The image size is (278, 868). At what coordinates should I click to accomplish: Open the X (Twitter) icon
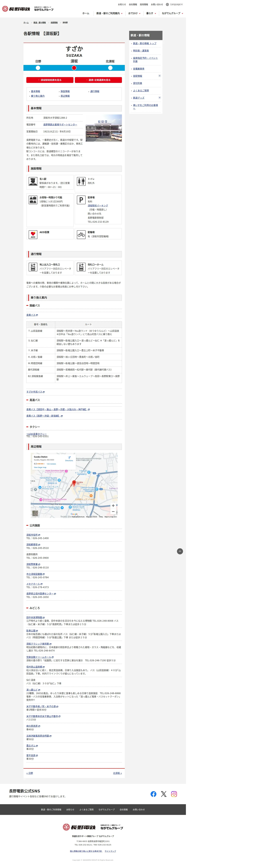point(164,794)
